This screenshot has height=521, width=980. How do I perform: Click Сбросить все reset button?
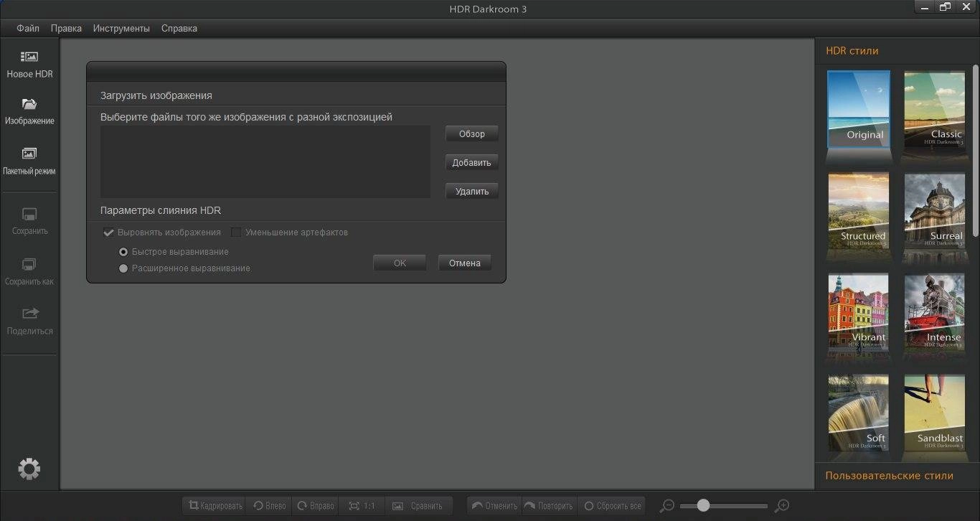[x=611, y=506]
